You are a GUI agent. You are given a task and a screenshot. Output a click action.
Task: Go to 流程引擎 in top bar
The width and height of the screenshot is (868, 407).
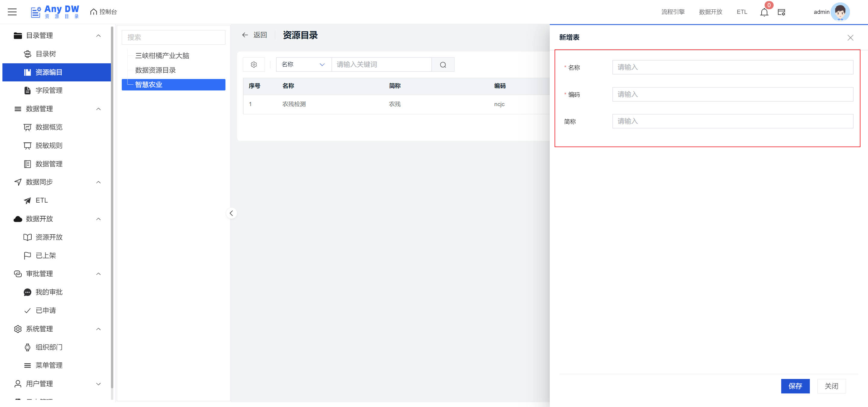(673, 12)
